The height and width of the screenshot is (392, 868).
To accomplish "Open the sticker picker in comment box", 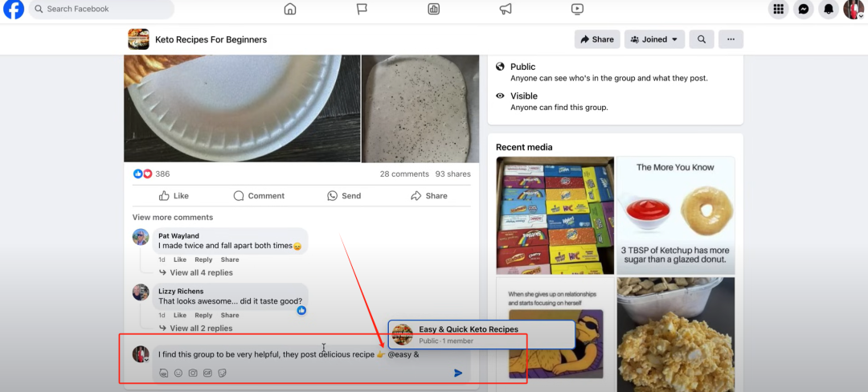I will 222,374.
